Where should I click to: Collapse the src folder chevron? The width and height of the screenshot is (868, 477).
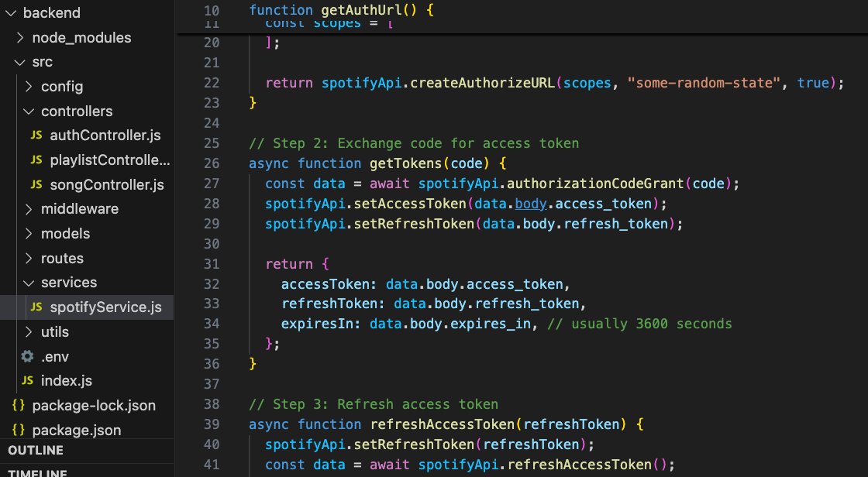pyautogui.click(x=20, y=62)
